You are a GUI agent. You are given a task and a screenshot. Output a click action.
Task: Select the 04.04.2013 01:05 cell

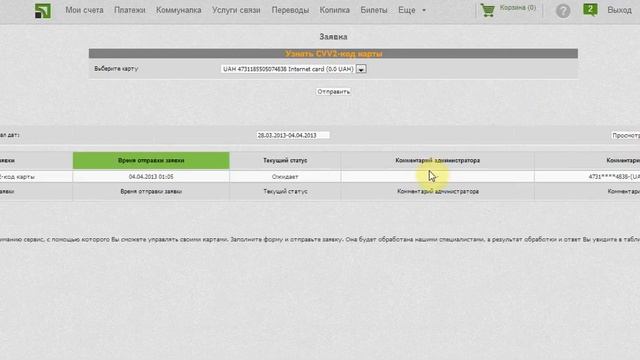pos(151,177)
